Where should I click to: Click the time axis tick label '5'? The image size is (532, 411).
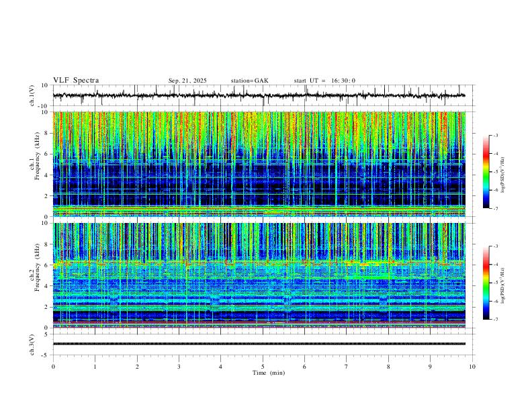point(263,367)
